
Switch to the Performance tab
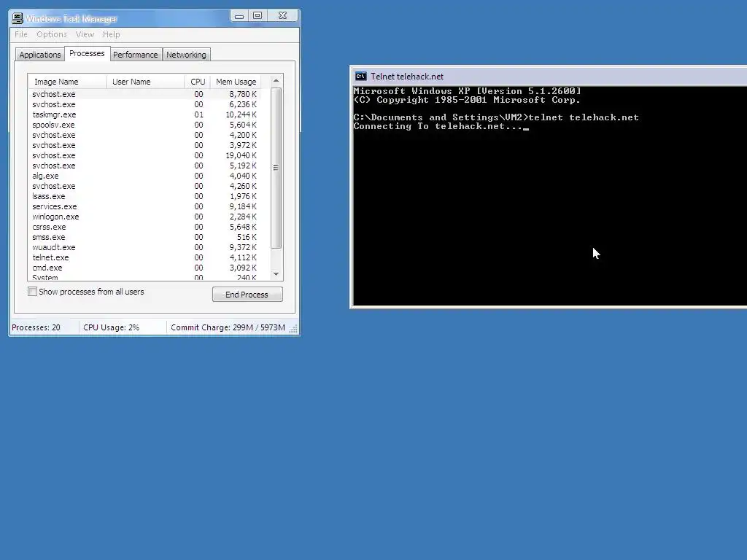pyautogui.click(x=135, y=55)
